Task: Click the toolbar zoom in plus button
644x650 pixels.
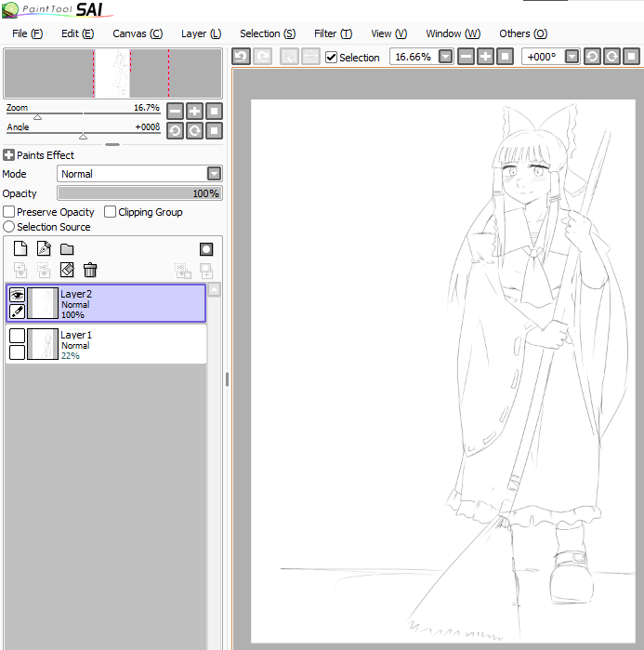Action: pyautogui.click(x=485, y=57)
